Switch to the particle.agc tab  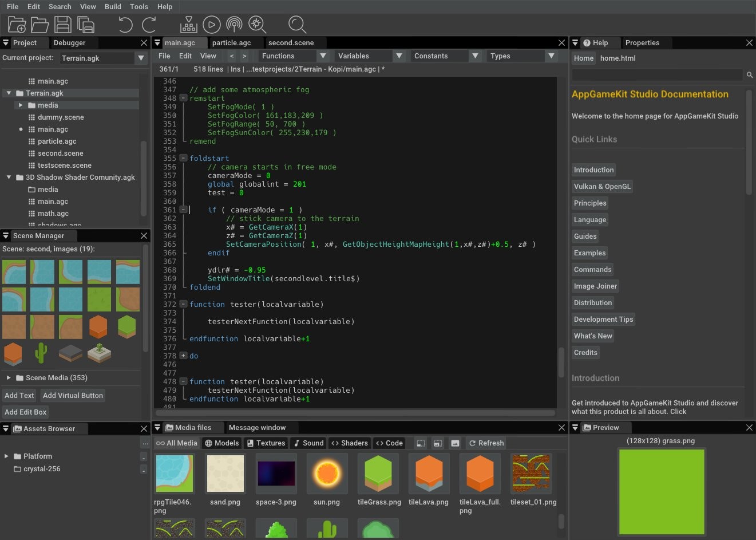pos(231,43)
